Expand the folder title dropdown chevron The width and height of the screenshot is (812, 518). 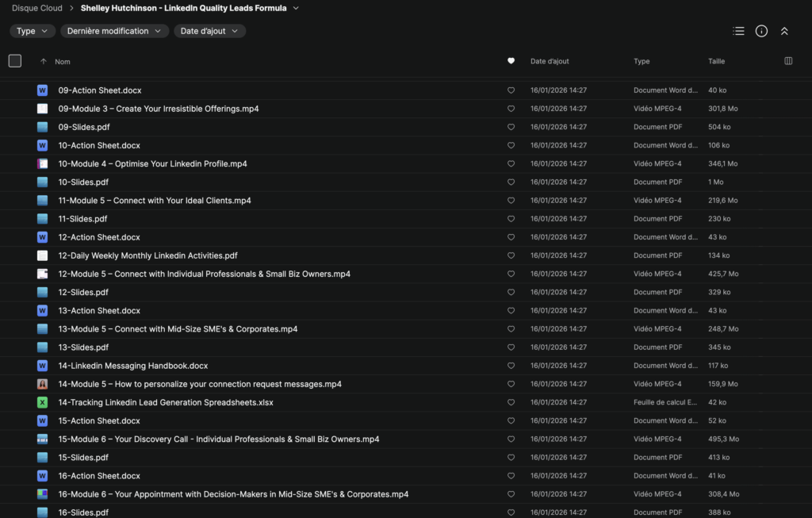pyautogui.click(x=296, y=8)
